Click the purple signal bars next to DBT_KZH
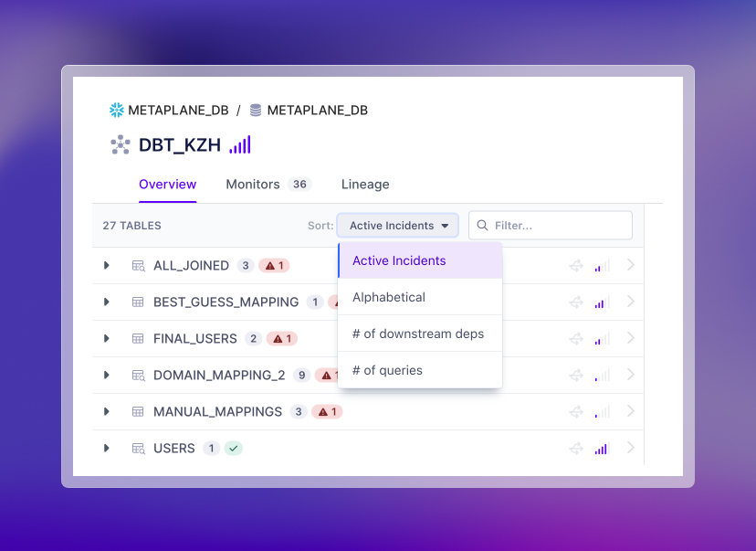This screenshot has width=756, height=551. click(240, 144)
